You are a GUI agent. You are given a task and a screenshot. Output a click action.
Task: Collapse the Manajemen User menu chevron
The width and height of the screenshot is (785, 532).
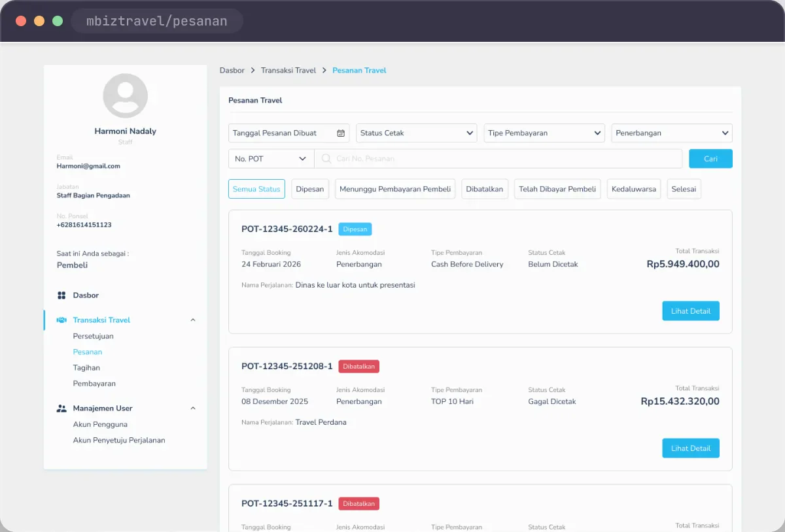[x=193, y=408]
